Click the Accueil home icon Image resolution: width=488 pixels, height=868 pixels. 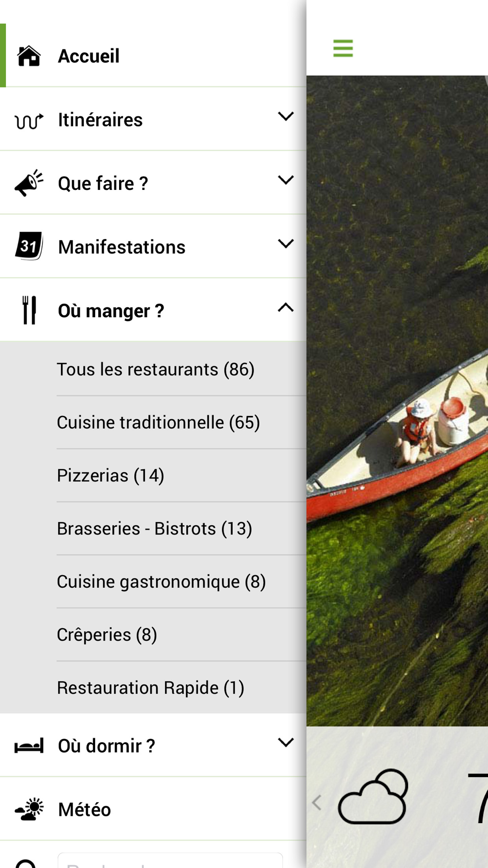[29, 56]
